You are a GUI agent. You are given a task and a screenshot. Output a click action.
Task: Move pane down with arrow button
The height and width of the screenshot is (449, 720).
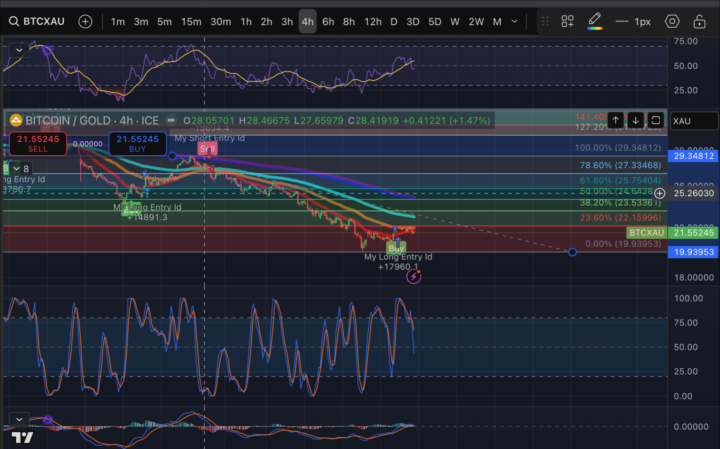pos(636,120)
